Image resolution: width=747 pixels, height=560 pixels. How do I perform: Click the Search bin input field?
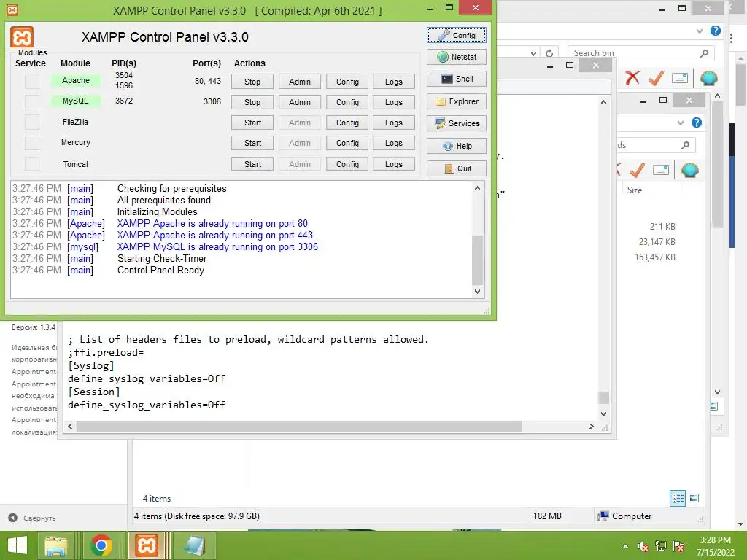pyautogui.click(x=635, y=53)
